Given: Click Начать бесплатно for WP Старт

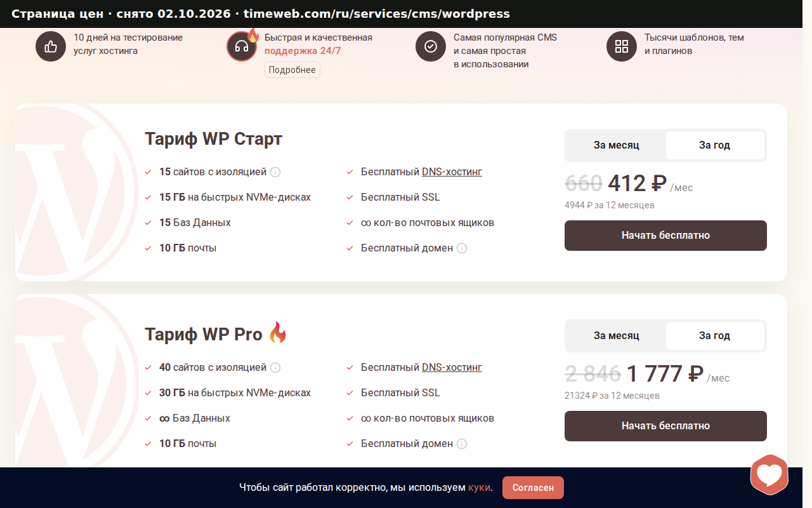Looking at the screenshot, I should click(x=665, y=236).
